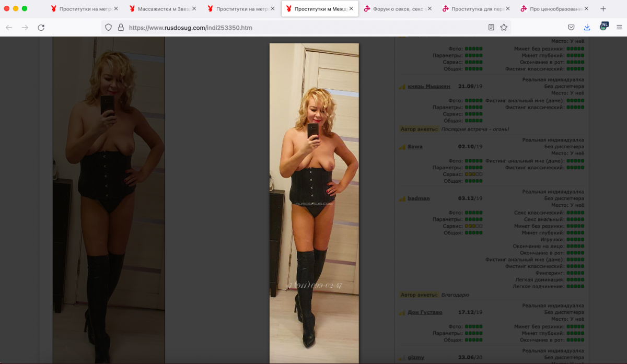This screenshot has height=364, width=627.
Task: Switch to the Про ценообразование tab
Action: (555, 9)
